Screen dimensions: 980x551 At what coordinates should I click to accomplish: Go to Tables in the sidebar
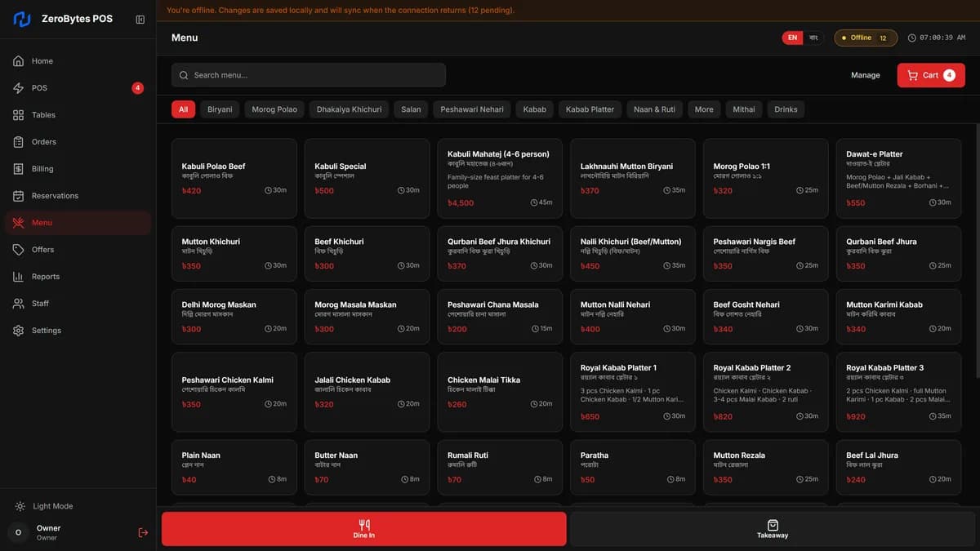click(x=78, y=115)
